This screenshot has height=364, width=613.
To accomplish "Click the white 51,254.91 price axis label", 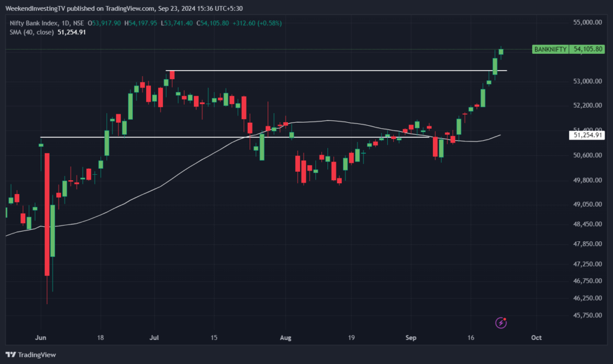I will (587, 135).
